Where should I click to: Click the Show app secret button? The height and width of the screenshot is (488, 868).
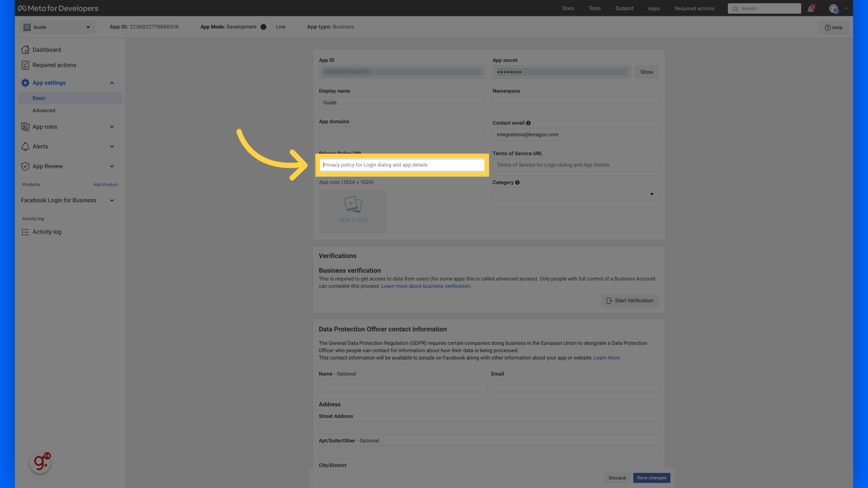(x=646, y=72)
